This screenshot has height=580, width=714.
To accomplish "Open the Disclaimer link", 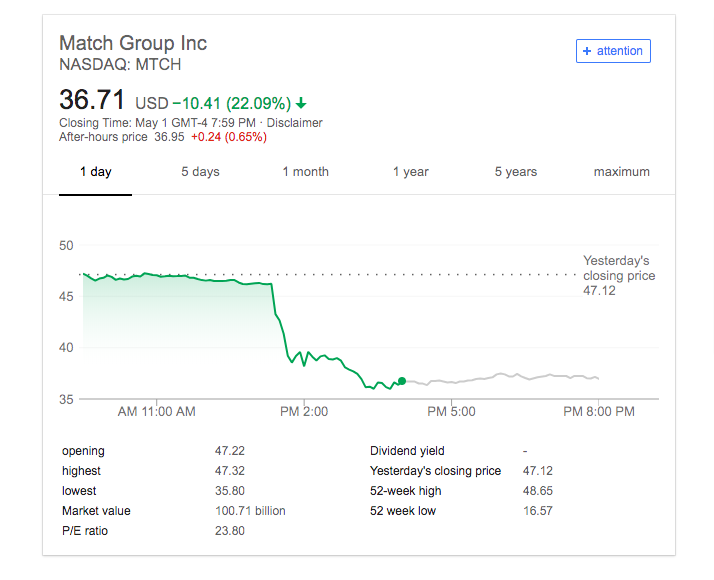I will [x=295, y=123].
